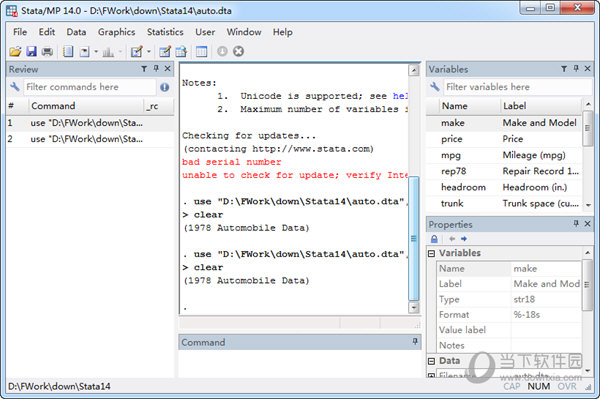
Task: Open the Statistics menu
Action: coord(165,32)
